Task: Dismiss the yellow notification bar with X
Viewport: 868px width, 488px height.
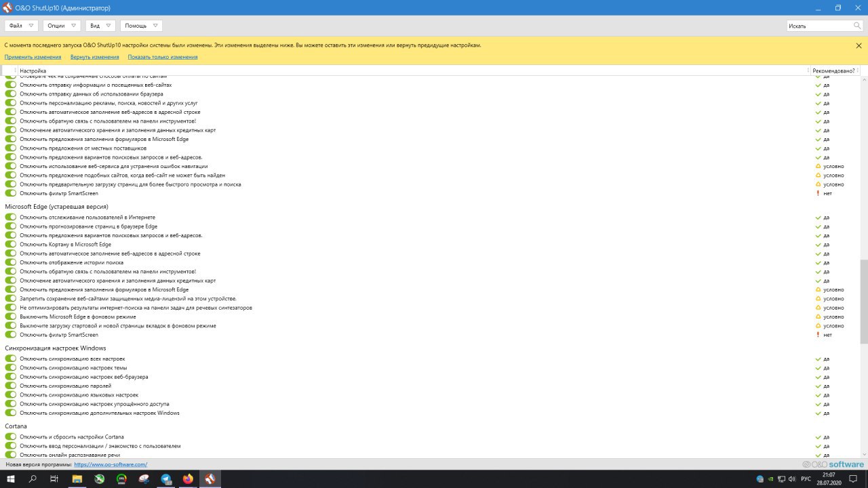Action: coord(859,45)
